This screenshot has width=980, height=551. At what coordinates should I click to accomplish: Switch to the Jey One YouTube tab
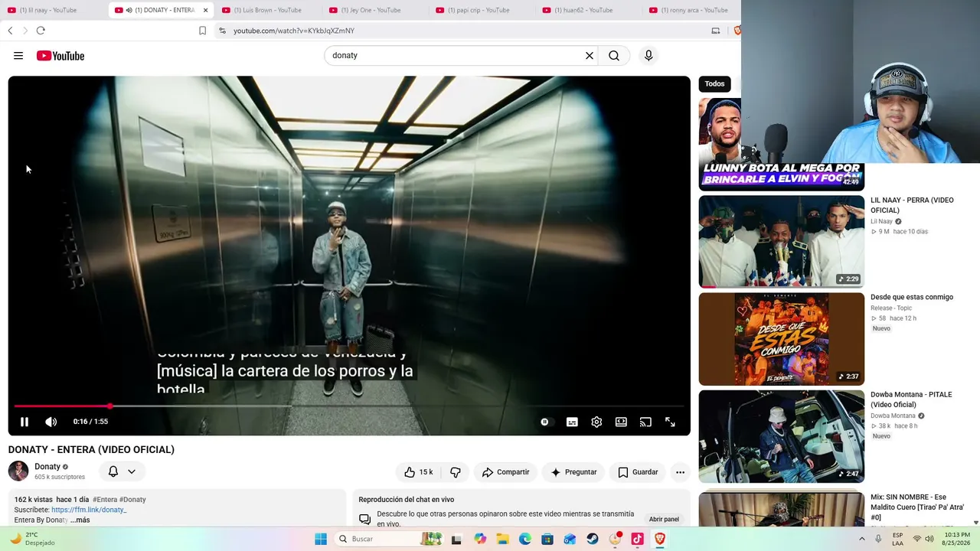[374, 10]
